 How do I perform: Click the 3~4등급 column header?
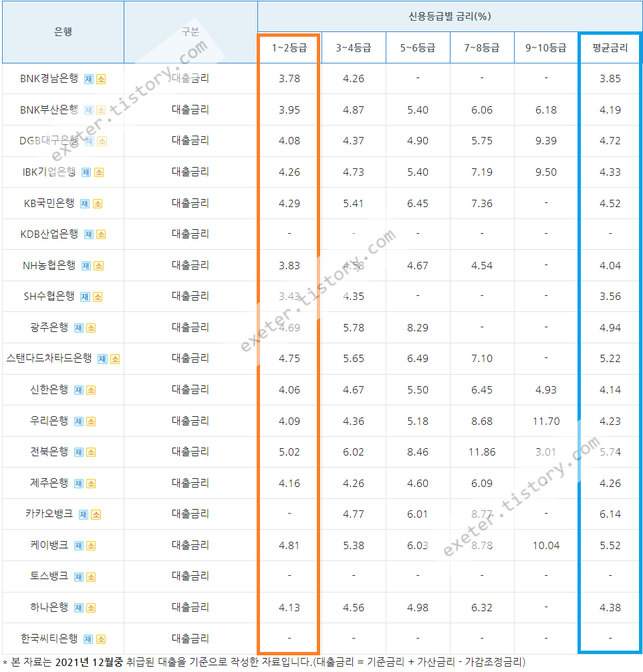pyautogui.click(x=354, y=47)
